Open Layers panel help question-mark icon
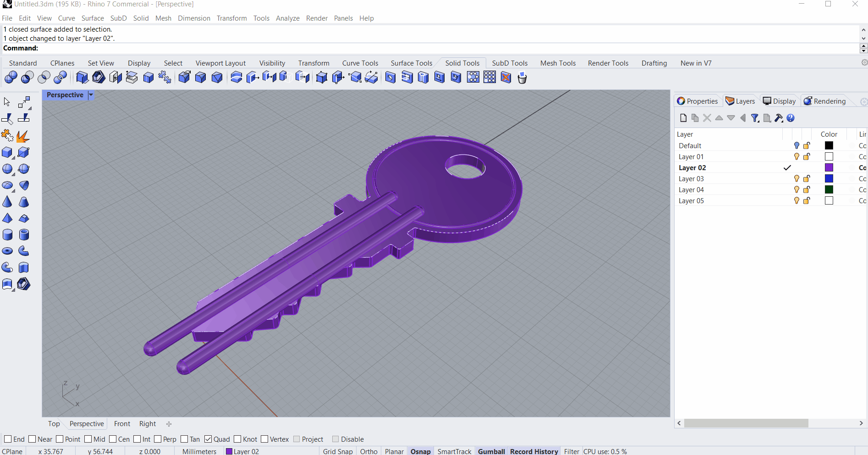The height and width of the screenshot is (455, 868). point(791,118)
